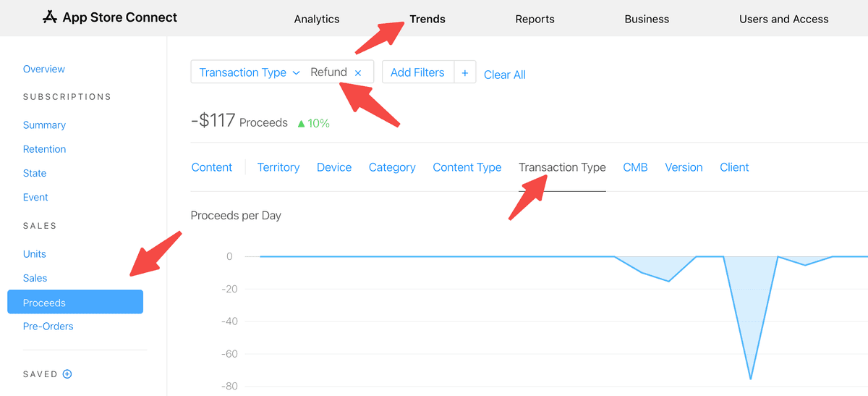Open the Overview sidebar link
868x396 pixels.
pos(44,69)
